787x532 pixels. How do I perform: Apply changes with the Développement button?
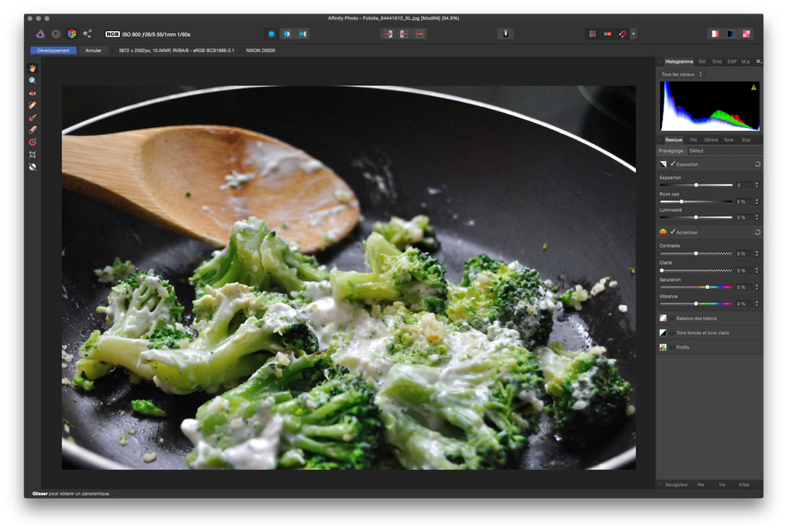click(x=53, y=51)
